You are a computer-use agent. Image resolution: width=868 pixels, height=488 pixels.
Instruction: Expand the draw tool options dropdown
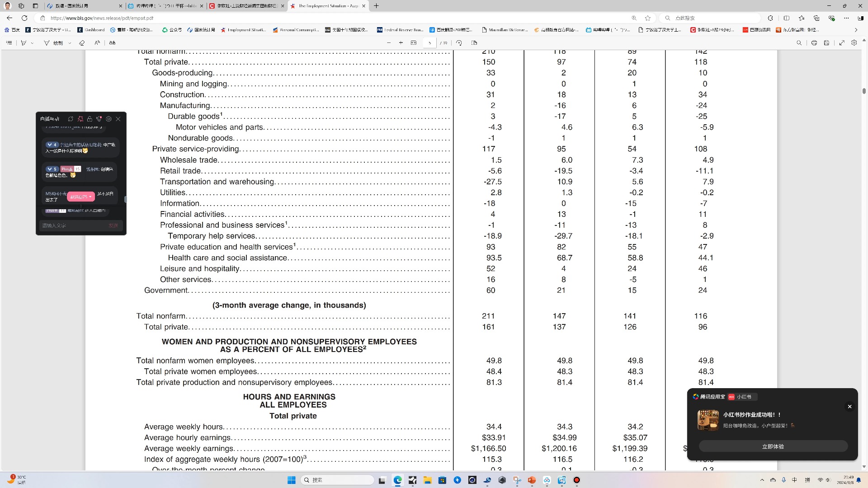(x=70, y=43)
